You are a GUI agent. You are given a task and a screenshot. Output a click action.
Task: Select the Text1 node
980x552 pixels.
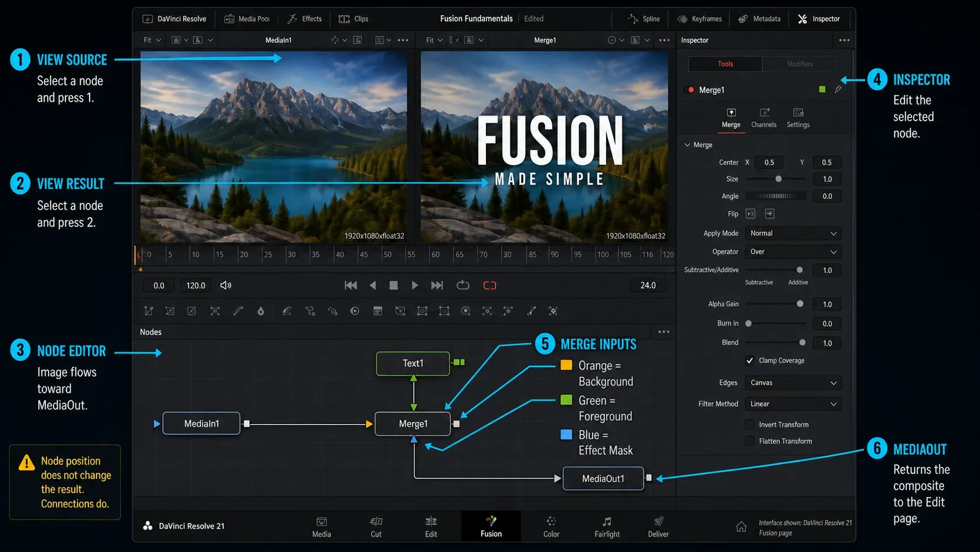pos(413,363)
